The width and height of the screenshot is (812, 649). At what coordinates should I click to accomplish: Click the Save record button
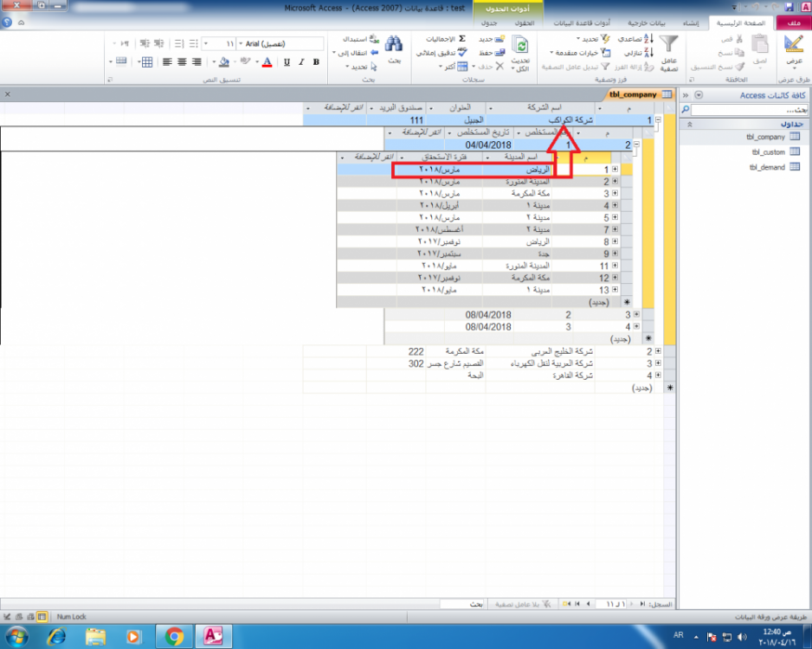[485, 53]
